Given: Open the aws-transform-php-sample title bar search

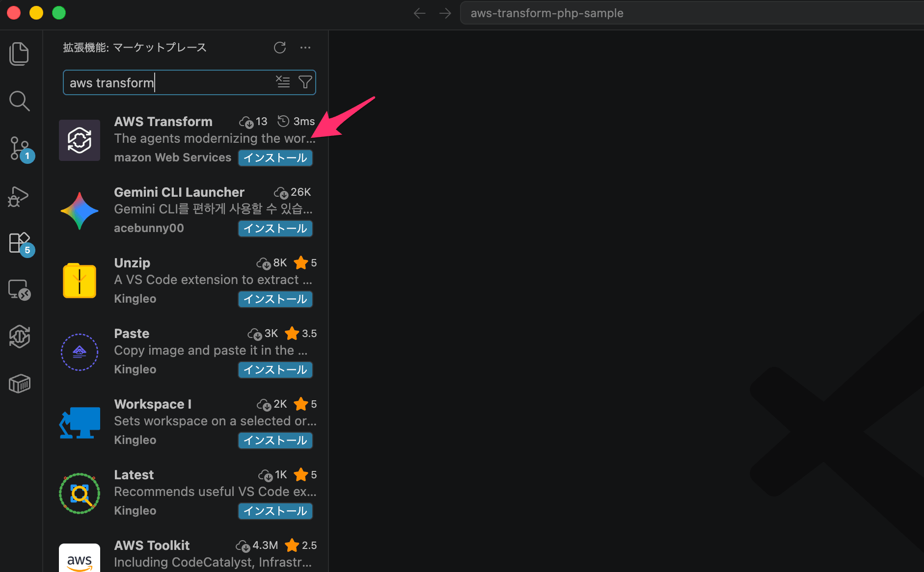Looking at the screenshot, I should click(546, 13).
